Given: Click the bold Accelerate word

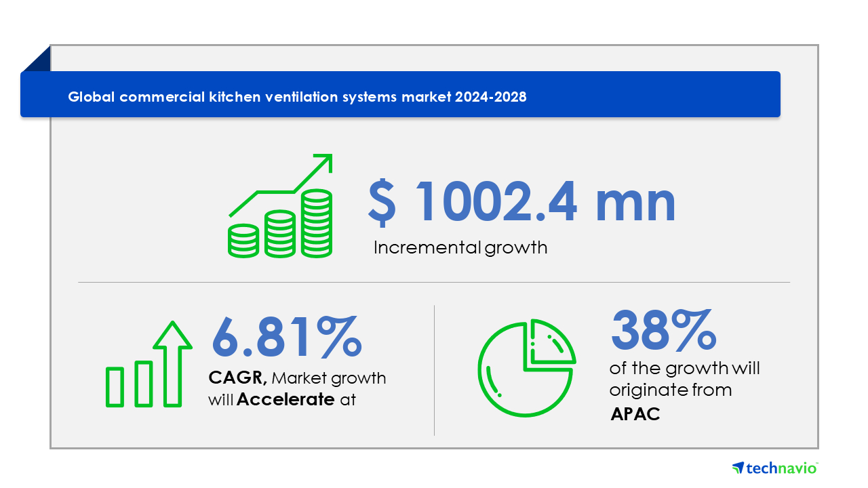Looking at the screenshot, I should click(285, 400).
